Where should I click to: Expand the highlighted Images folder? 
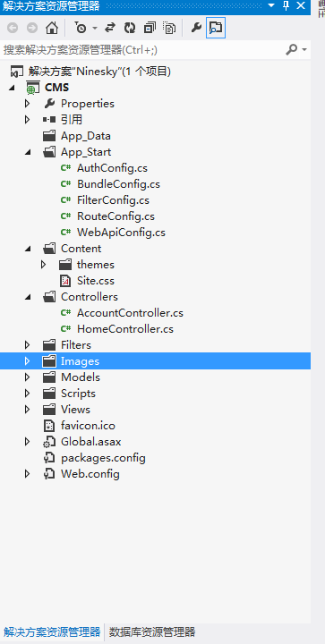tap(27, 361)
